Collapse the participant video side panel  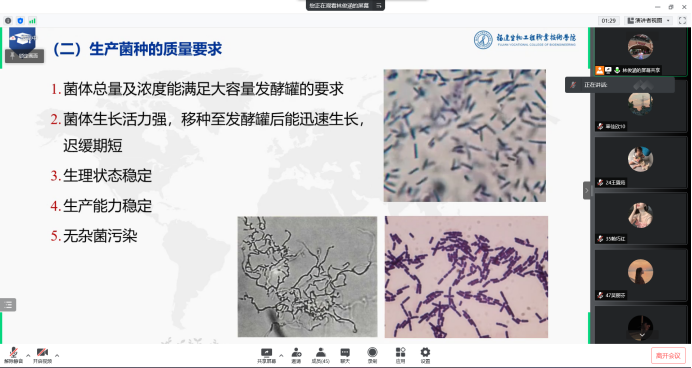[x=587, y=191]
